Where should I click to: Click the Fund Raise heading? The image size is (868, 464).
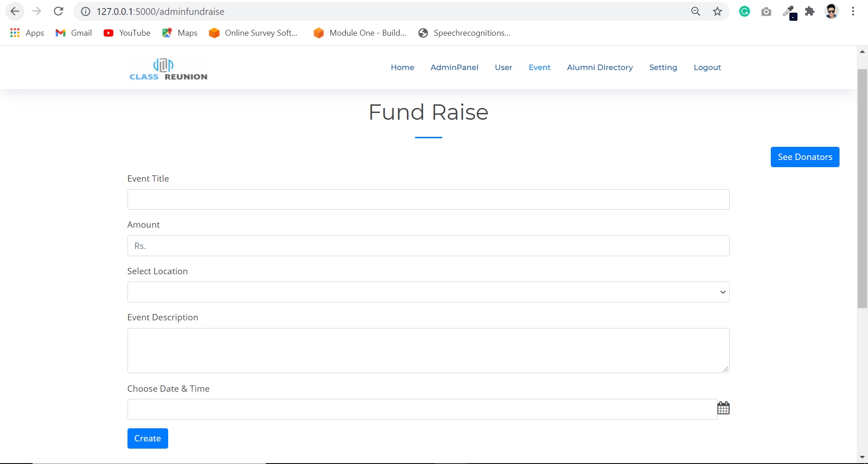pos(428,112)
